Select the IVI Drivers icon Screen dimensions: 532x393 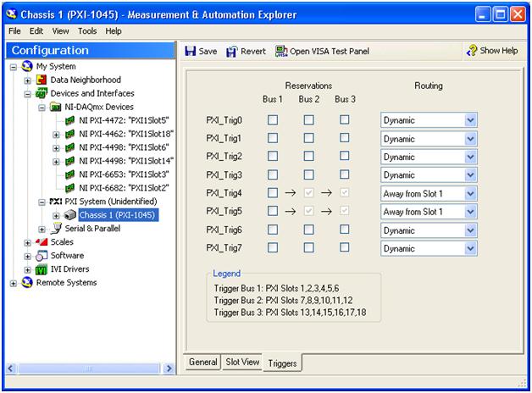(x=42, y=269)
